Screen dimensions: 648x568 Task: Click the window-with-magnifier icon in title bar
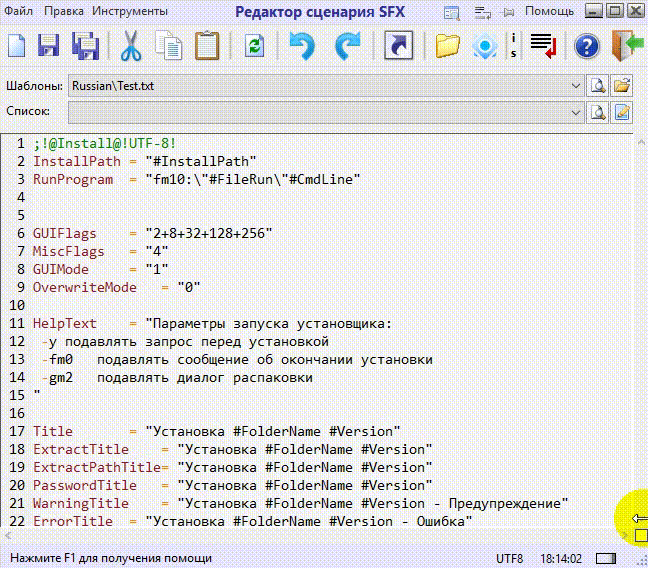452,12
